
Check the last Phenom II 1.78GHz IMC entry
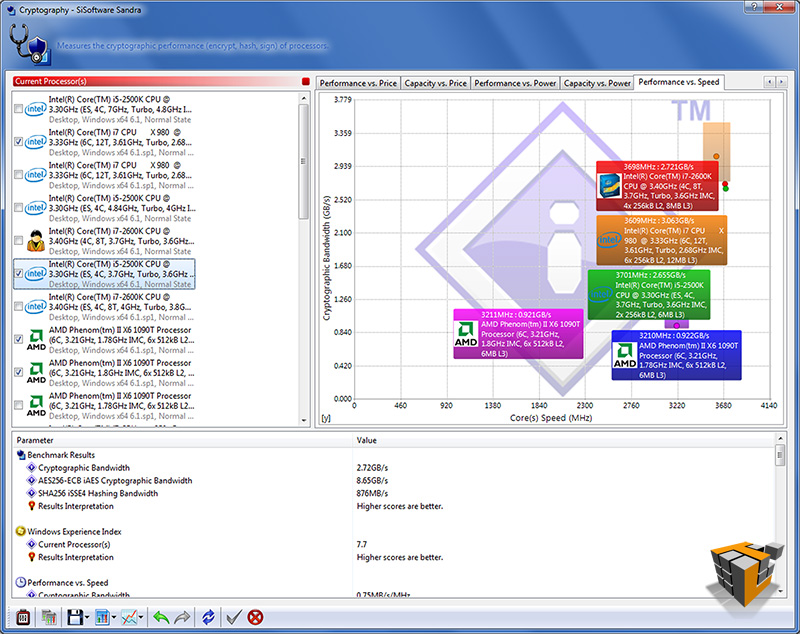18,405
